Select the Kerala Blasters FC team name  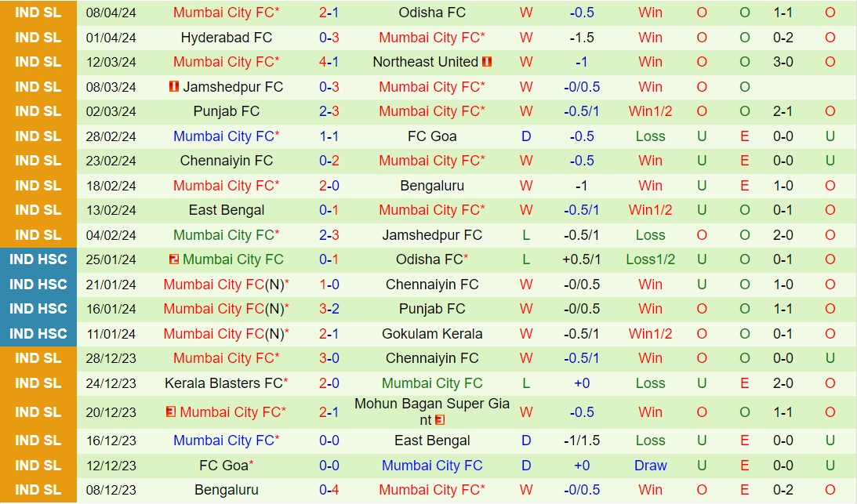(x=223, y=383)
